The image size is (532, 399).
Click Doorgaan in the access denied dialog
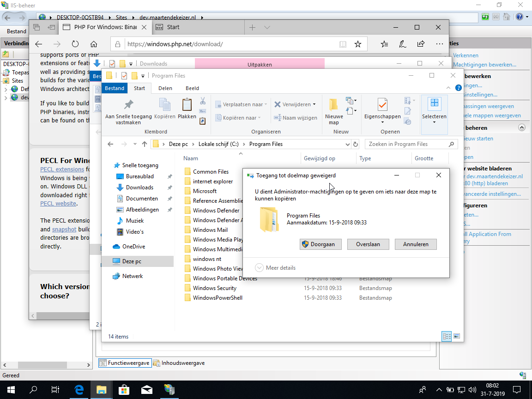pyautogui.click(x=320, y=244)
